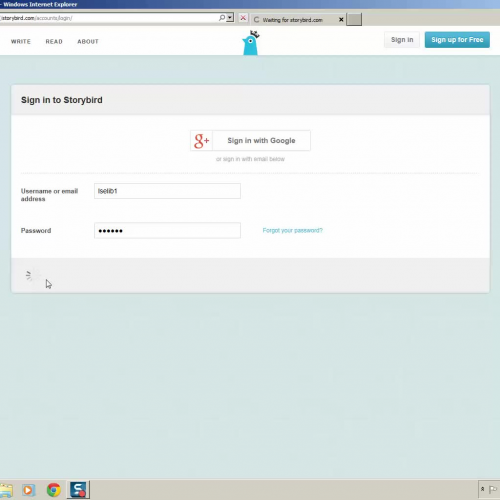
Task: Open media player icon in taskbar
Action: 28,490
